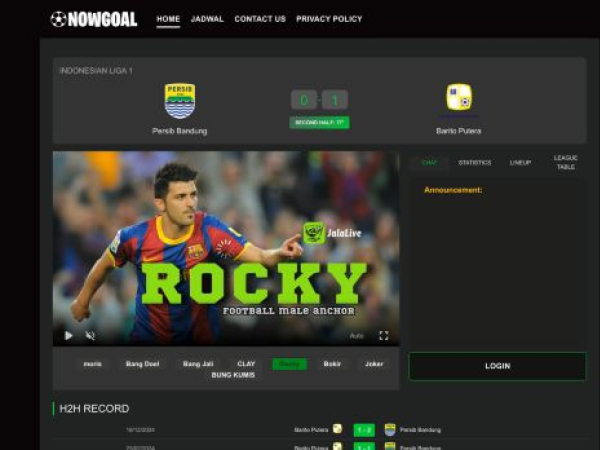Click the Persib Bandung team crest

tap(180, 100)
